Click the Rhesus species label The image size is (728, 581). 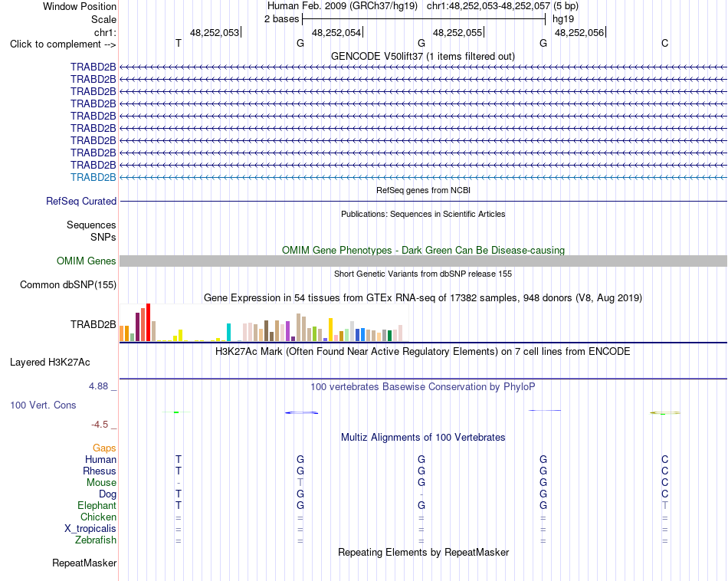(100, 471)
